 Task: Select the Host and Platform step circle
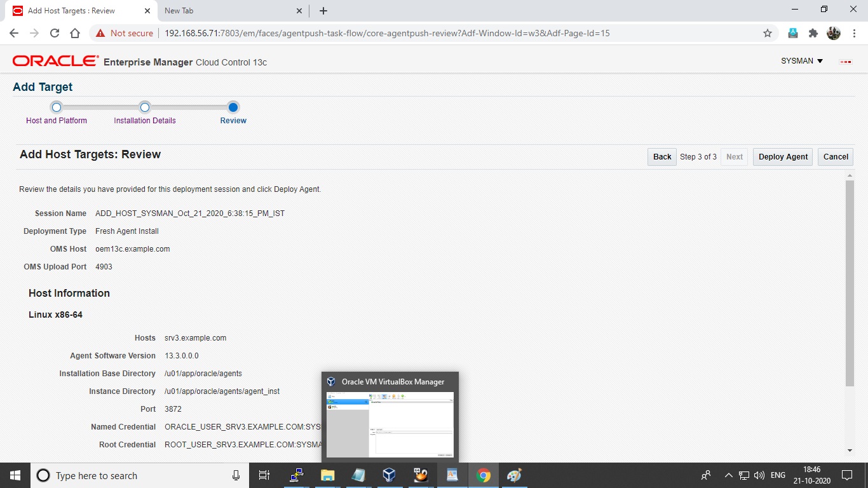(x=56, y=107)
